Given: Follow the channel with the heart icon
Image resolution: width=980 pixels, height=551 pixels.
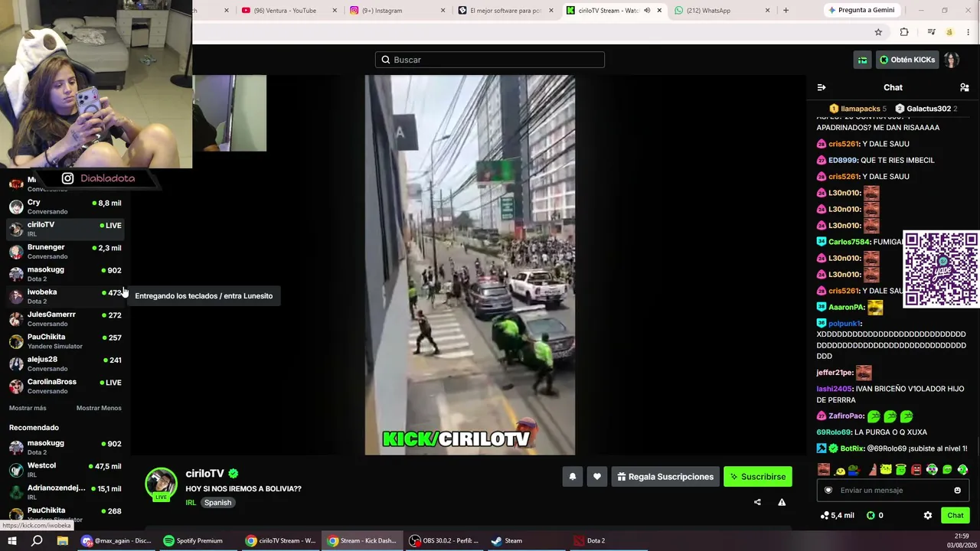Looking at the screenshot, I should [x=597, y=477].
